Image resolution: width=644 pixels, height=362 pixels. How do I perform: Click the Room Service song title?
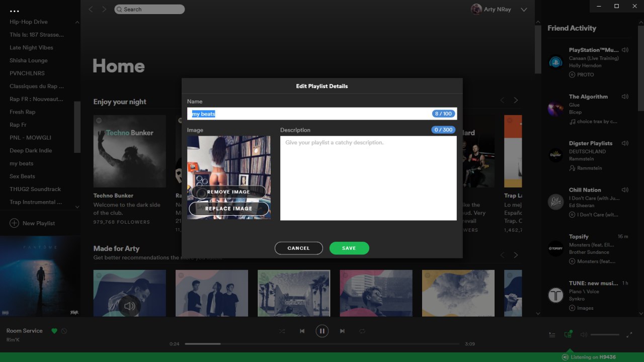click(25, 331)
